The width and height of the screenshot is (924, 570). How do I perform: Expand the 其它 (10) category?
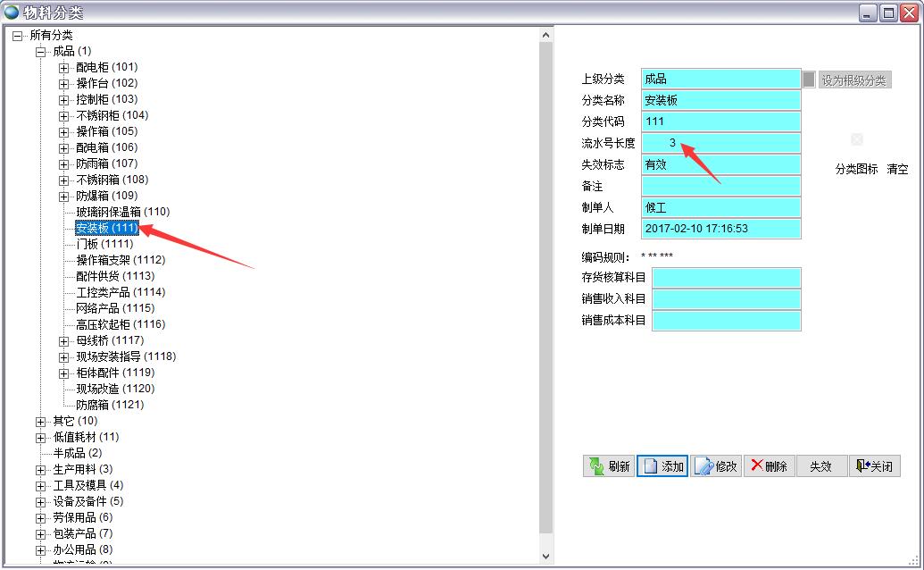[41, 422]
